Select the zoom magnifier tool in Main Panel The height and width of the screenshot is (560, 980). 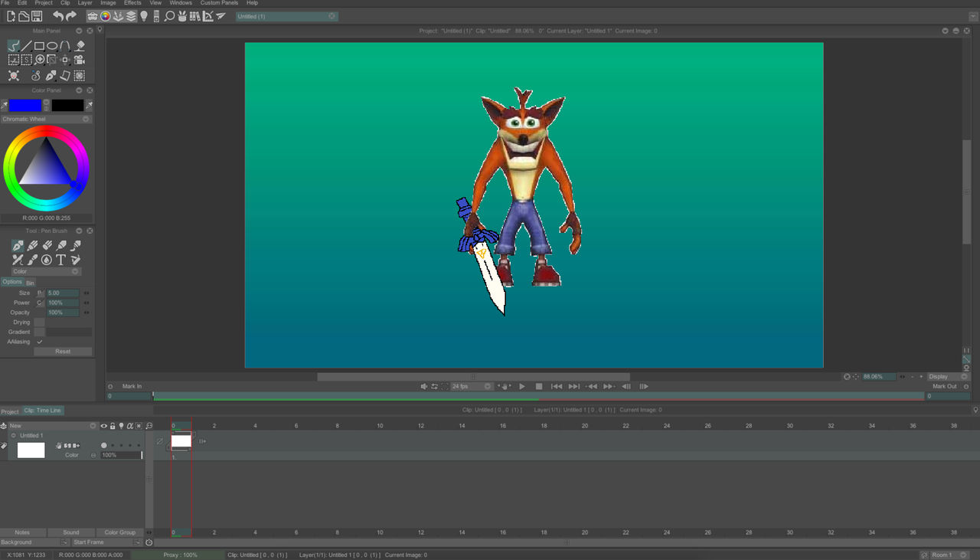click(40, 60)
